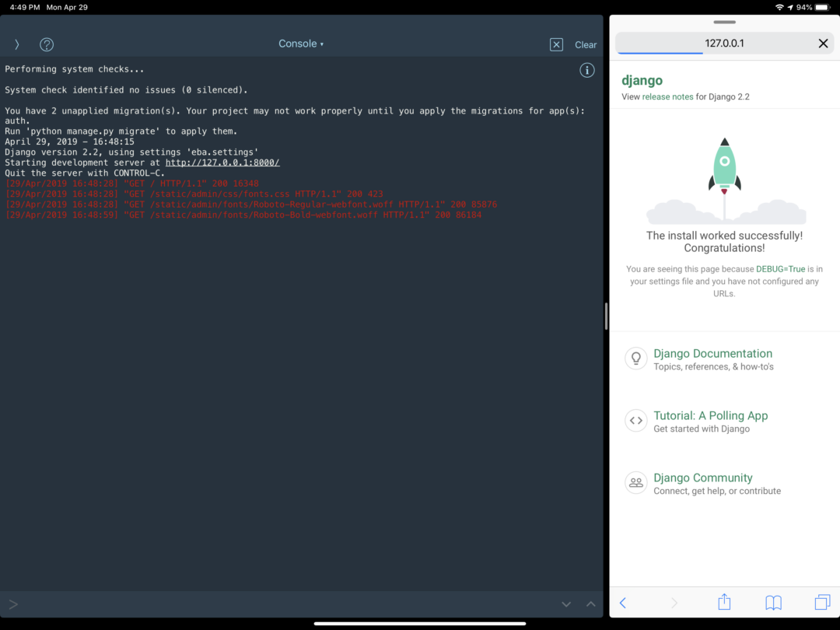Tap the console info icon
This screenshot has height=630, width=840.
pos(587,70)
